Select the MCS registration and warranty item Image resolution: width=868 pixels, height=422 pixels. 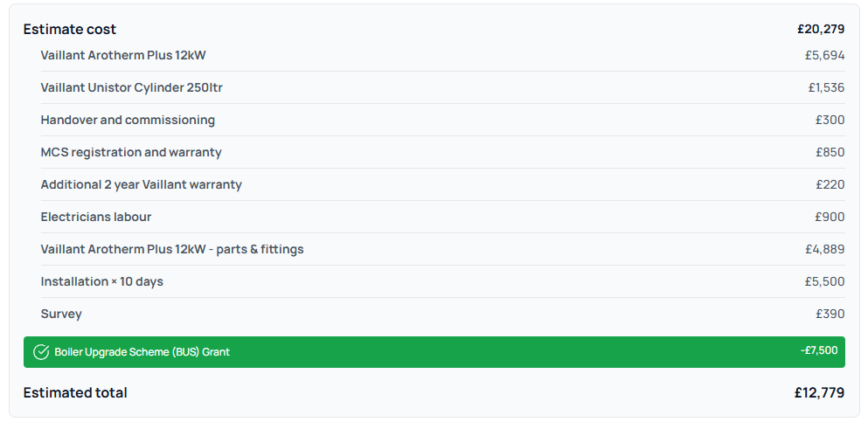[131, 152]
